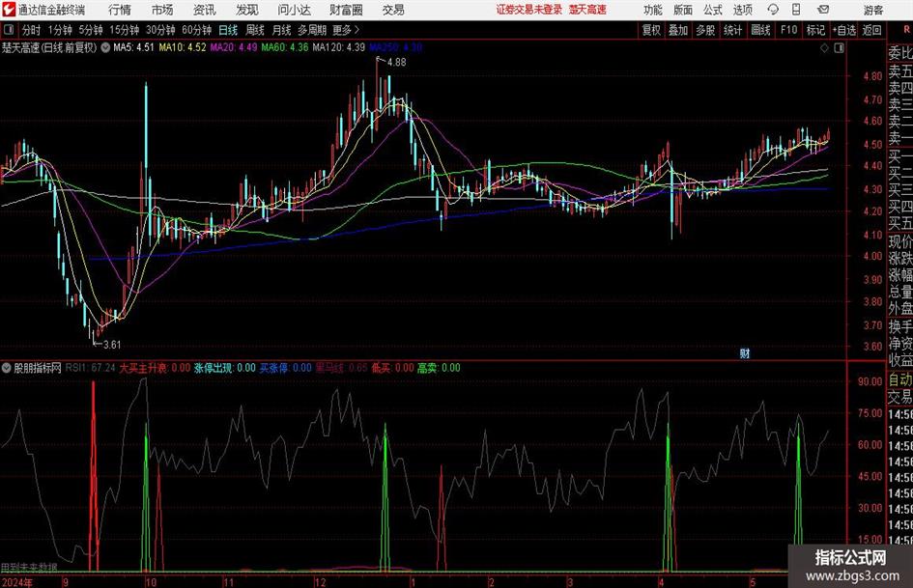Viewport: 913px width, 588px height.
Task: Click the 高卖 indicator label
Action: [x=439, y=368]
